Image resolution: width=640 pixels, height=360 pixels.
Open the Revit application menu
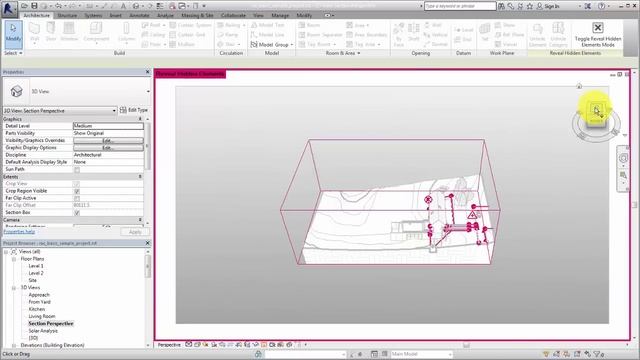tap(9, 8)
